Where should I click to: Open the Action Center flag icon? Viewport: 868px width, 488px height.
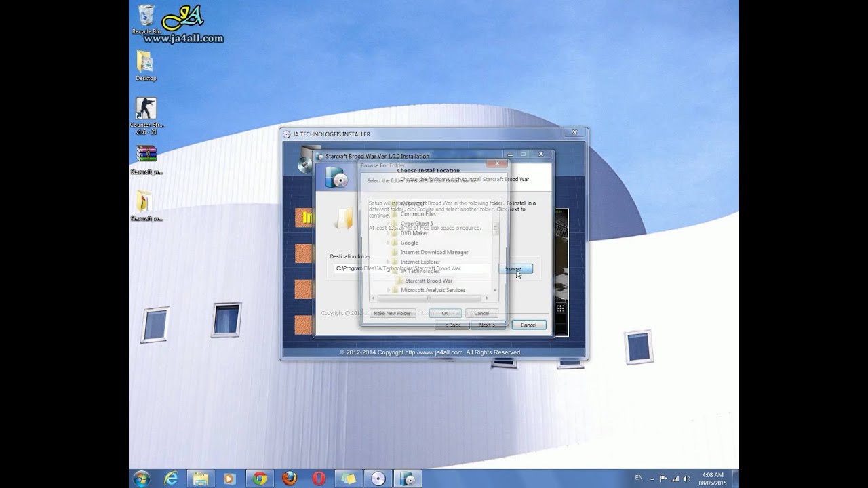click(664, 479)
